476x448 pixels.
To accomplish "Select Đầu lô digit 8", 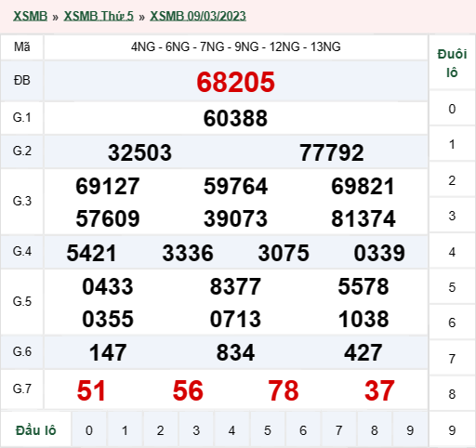I will pyautogui.click(x=375, y=430).
